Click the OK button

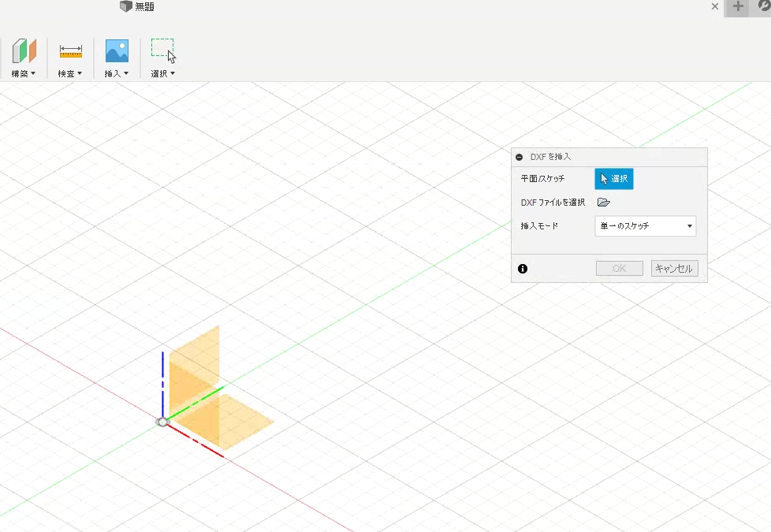pos(620,269)
